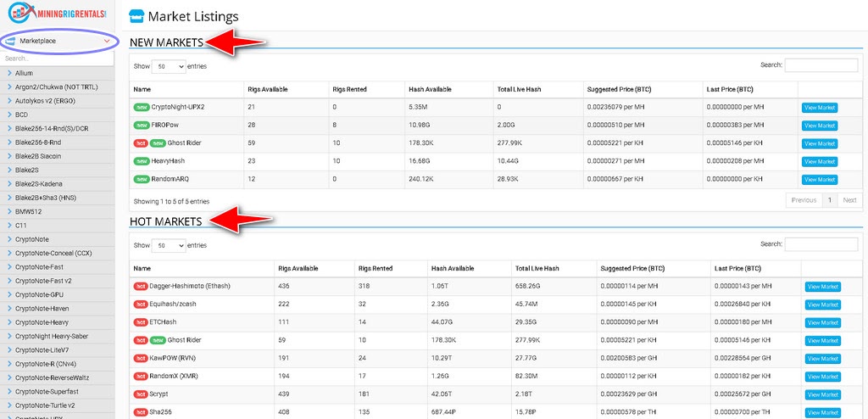View Market for HeavyHash

click(820, 162)
